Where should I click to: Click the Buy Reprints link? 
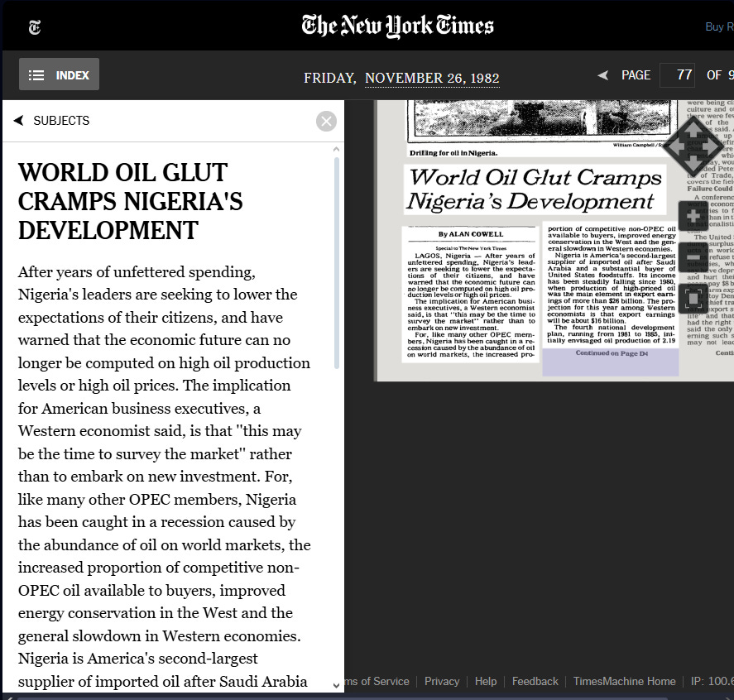click(x=719, y=26)
